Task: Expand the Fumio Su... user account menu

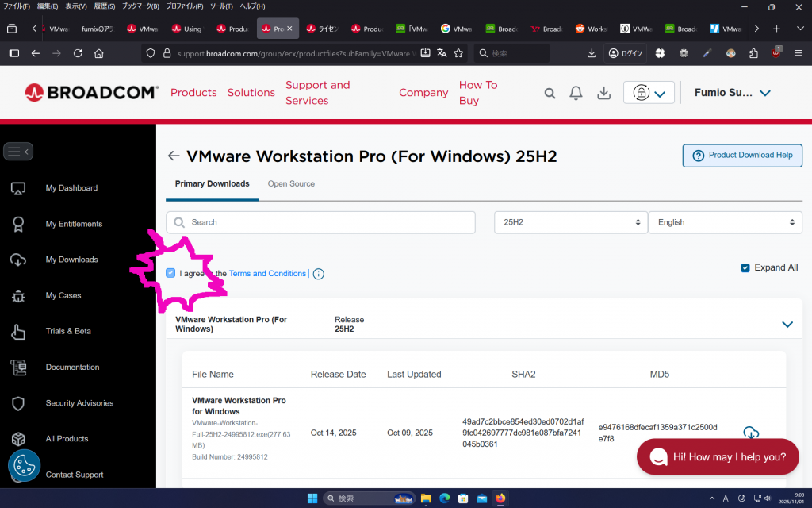Action: 732,93
